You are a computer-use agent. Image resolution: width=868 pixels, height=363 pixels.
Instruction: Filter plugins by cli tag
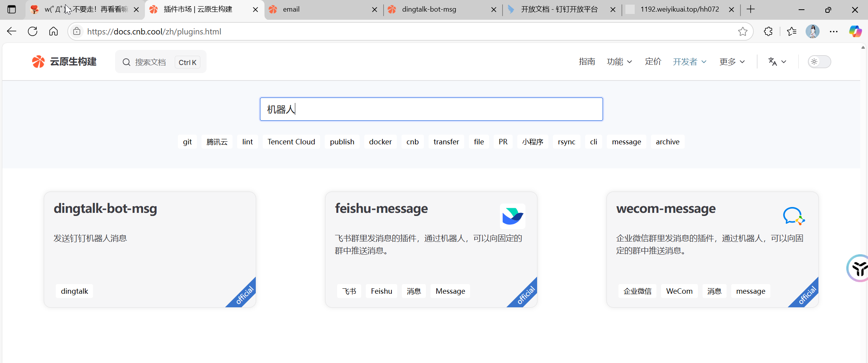pos(594,142)
